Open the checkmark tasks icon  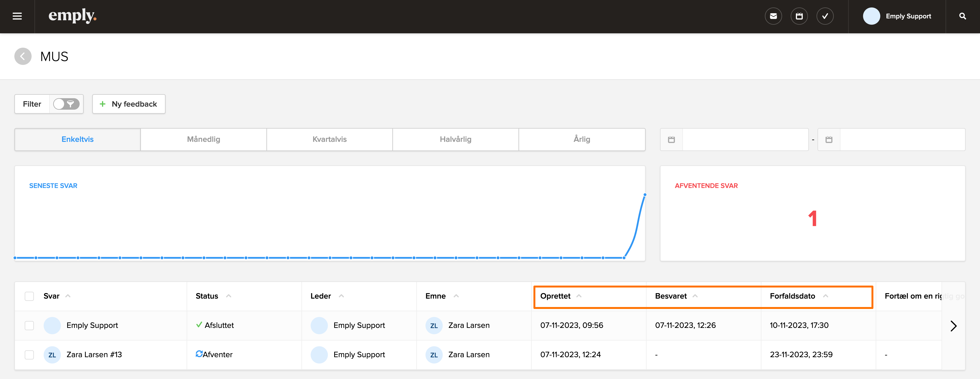tap(825, 16)
